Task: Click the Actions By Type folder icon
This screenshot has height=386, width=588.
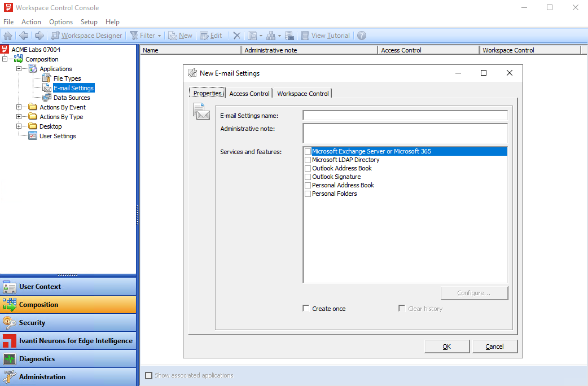Action: (x=33, y=117)
